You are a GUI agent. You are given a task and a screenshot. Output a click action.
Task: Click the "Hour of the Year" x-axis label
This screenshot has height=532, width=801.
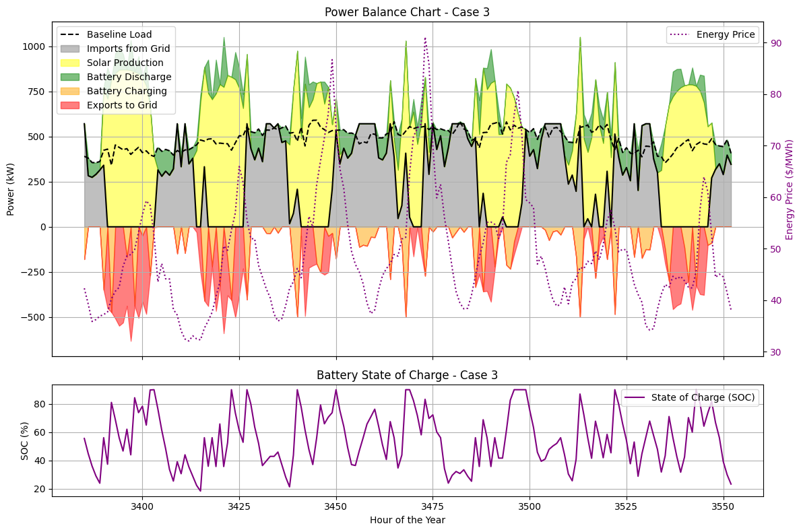tap(408, 521)
